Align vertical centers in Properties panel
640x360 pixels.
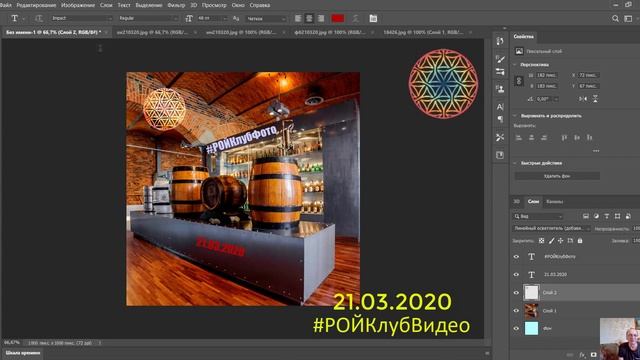click(577, 138)
